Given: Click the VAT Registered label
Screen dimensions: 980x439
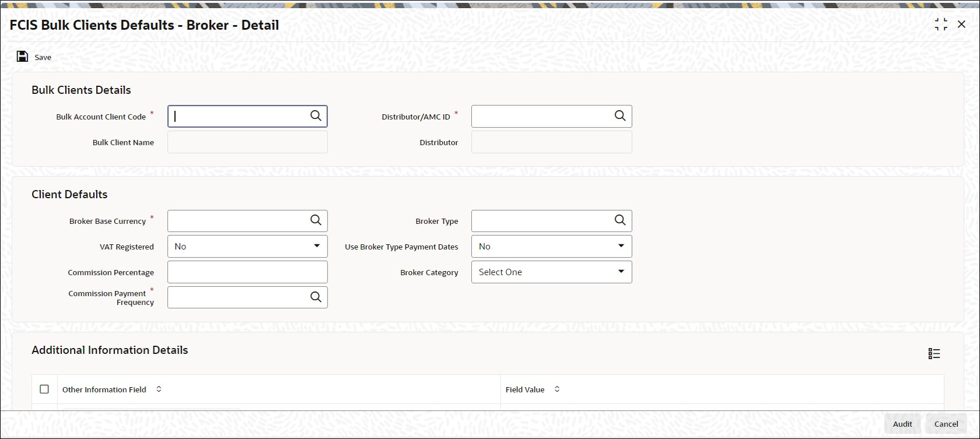Looking at the screenshot, I should coord(126,247).
